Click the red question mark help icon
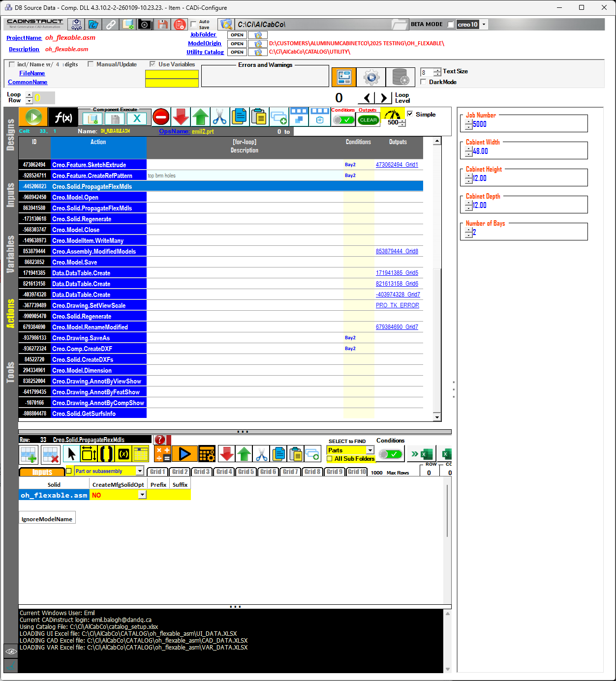Viewport: 616px width, 681px height. click(160, 440)
